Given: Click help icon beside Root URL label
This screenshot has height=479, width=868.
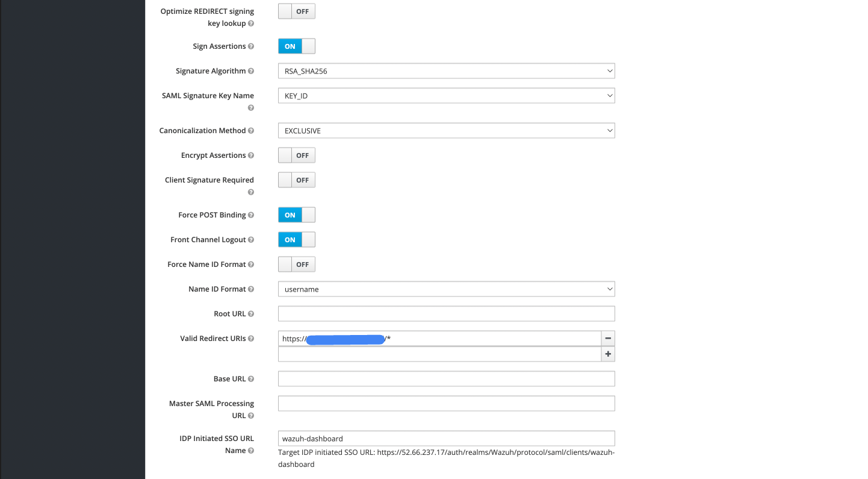Looking at the screenshot, I should (251, 314).
